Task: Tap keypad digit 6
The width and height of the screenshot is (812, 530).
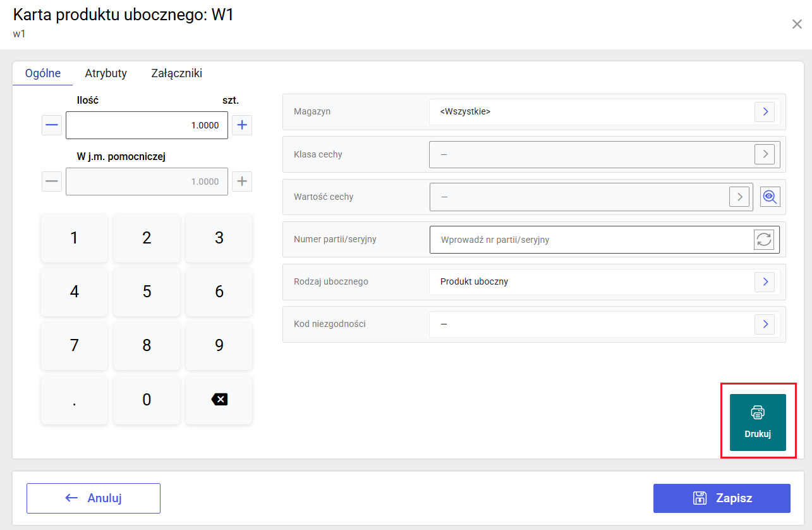Action: (x=219, y=292)
